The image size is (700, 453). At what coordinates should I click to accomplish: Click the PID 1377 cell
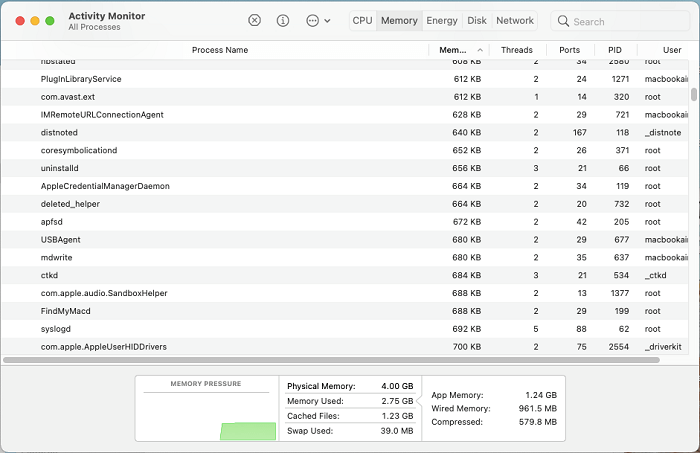pyautogui.click(x=620, y=293)
